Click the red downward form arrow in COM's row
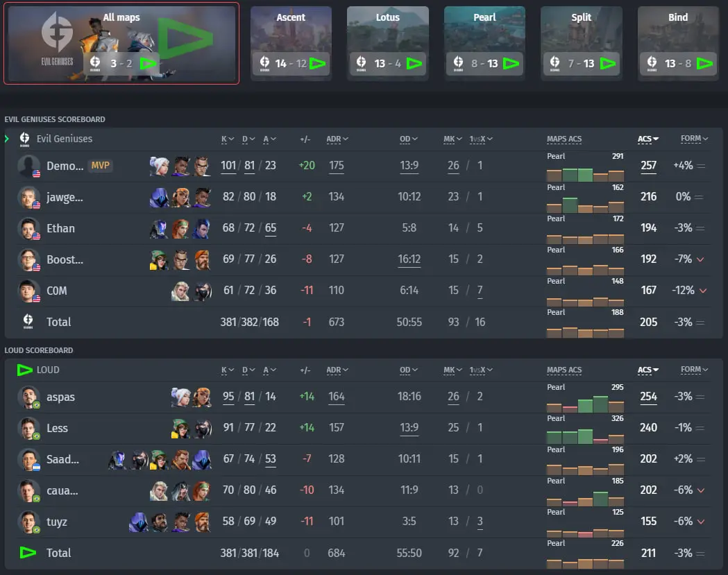 tap(703, 291)
